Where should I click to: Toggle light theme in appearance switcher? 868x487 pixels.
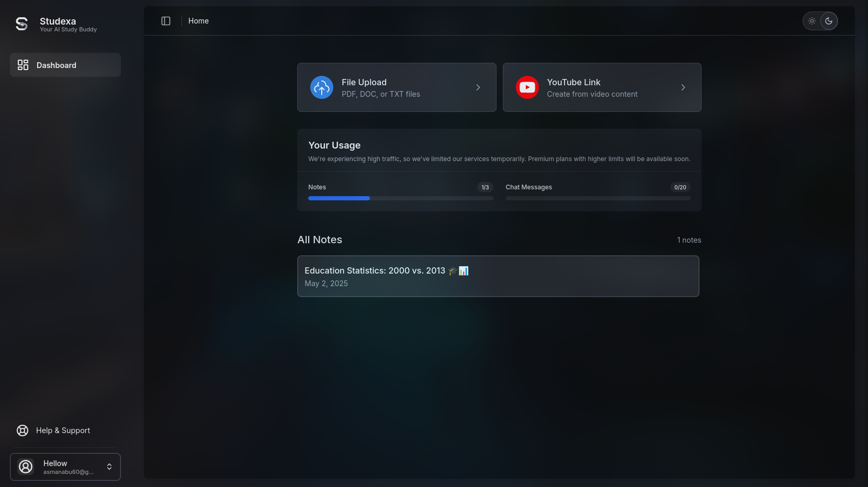(x=812, y=21)
